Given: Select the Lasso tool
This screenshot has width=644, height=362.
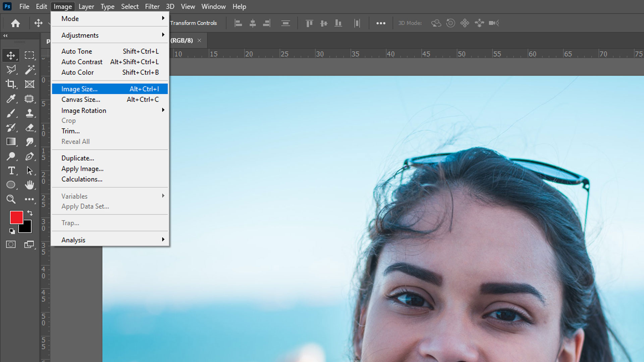Looking at the screenshot, I should (x=11, y=69).
